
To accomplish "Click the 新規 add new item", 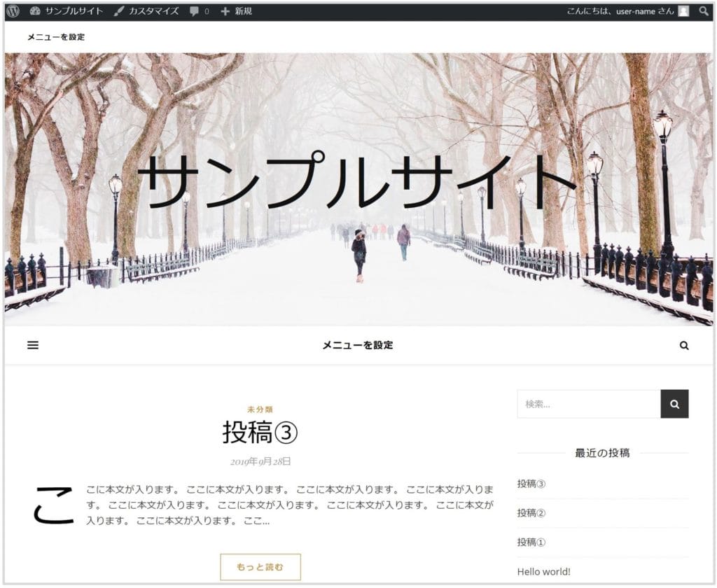I will coord(237,11).
